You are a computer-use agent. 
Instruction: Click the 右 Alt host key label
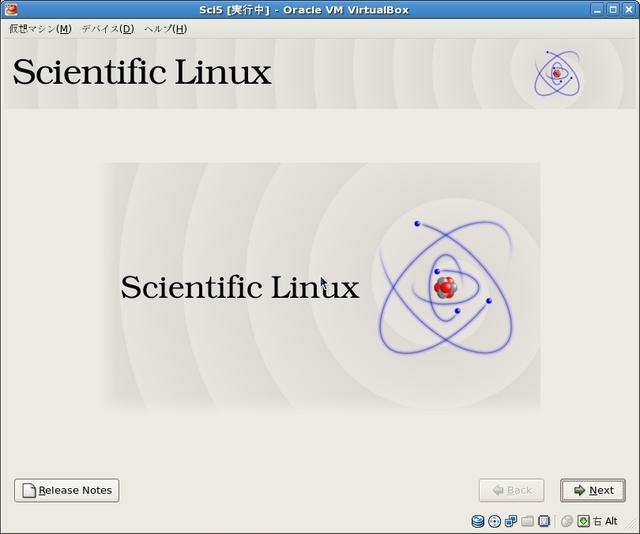pos(605,521)
